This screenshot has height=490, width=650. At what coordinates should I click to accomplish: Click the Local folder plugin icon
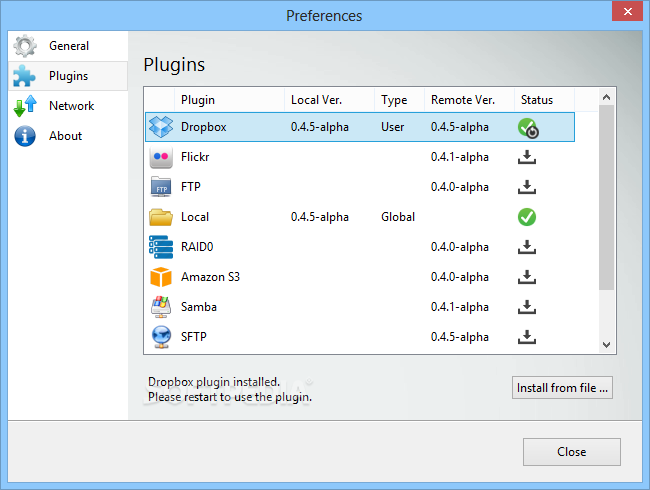pos(161,217)
